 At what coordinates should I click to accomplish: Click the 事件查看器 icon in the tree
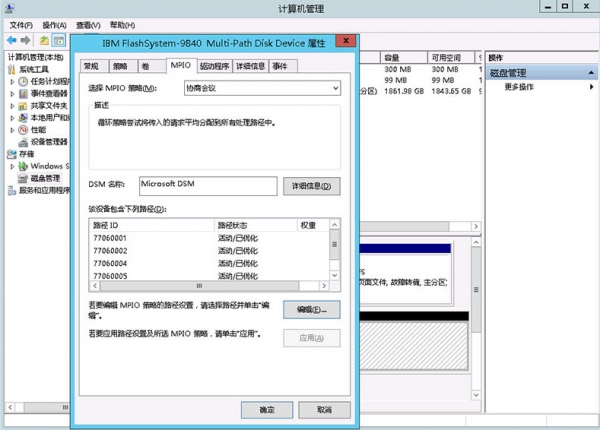23,93
